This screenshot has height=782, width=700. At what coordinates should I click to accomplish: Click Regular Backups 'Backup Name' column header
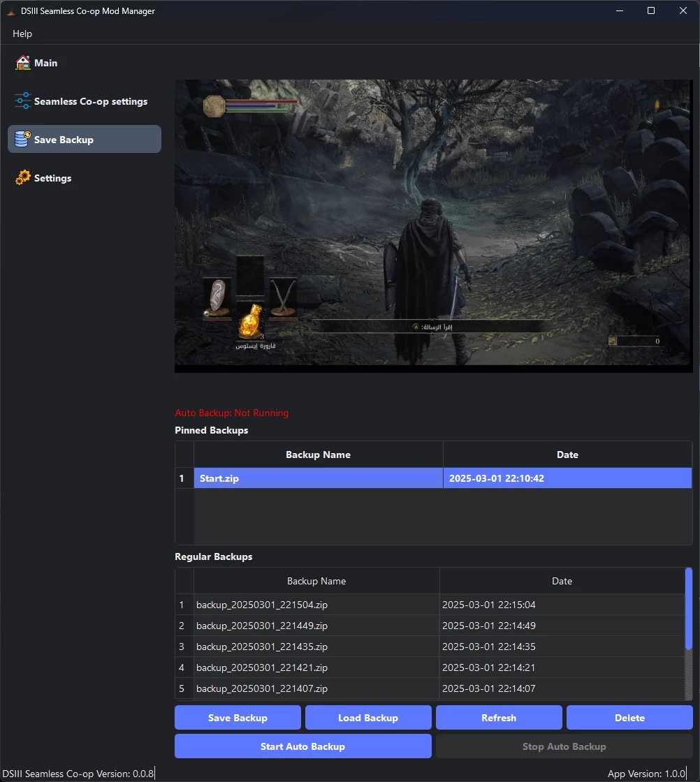(316, 581)
